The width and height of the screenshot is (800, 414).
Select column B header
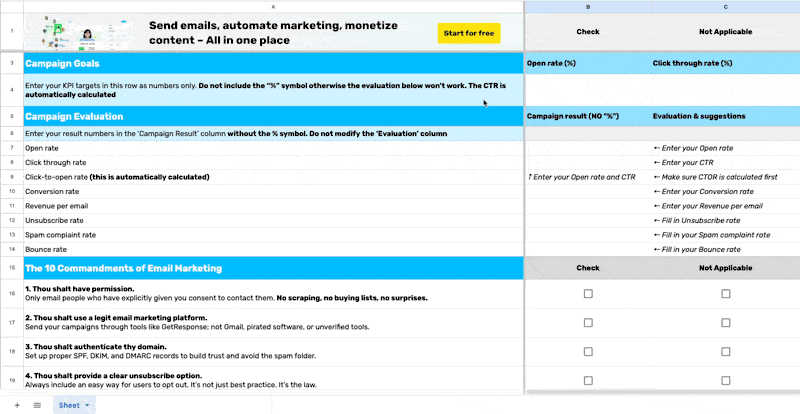587,6
